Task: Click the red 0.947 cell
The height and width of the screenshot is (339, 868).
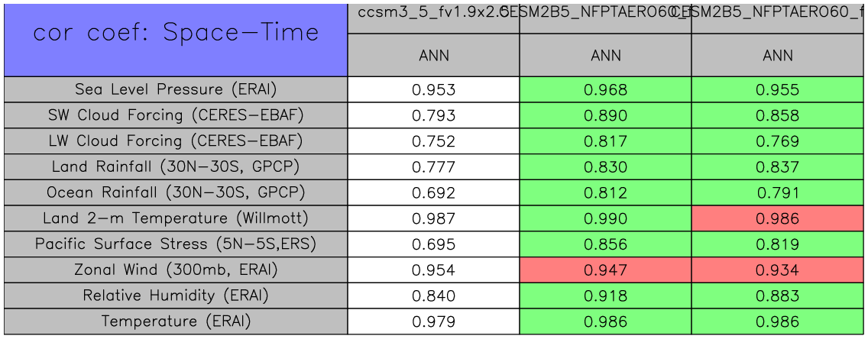Action: (605, 270)
